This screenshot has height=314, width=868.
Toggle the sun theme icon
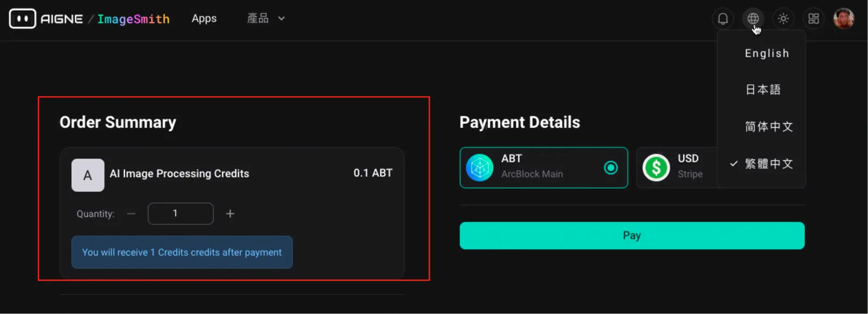click(783, 18)
